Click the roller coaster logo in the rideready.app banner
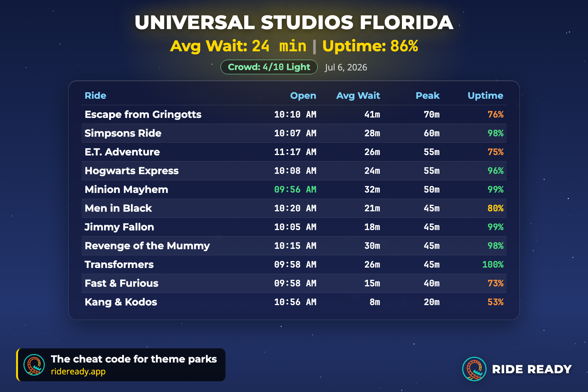588x392 pixels. pyautogui.click(x=34, y=365)
